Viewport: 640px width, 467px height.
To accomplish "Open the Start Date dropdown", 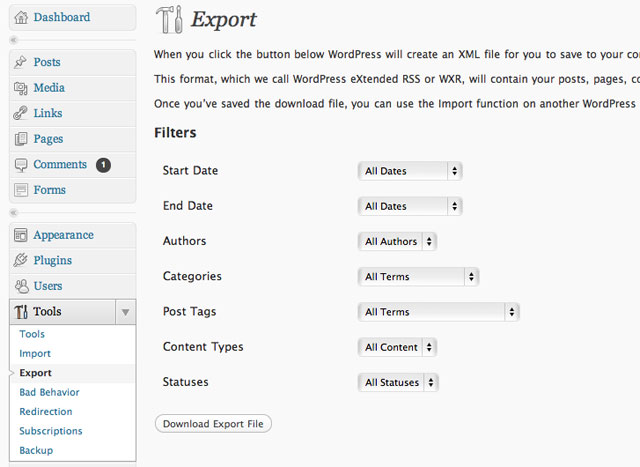I will (x=410, y=171).
